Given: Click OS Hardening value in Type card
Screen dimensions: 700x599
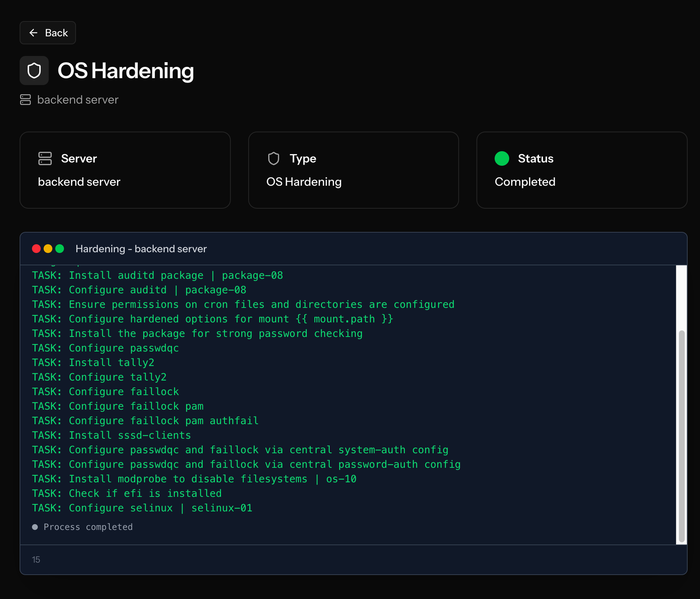Looking at the screenshot, I should click(304, 182).
